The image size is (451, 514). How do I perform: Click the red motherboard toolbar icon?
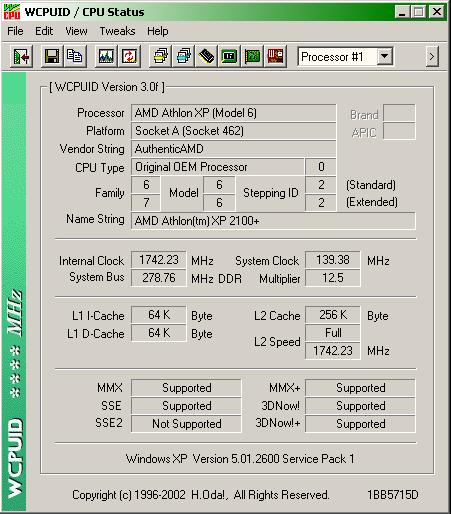pos(275,56)
